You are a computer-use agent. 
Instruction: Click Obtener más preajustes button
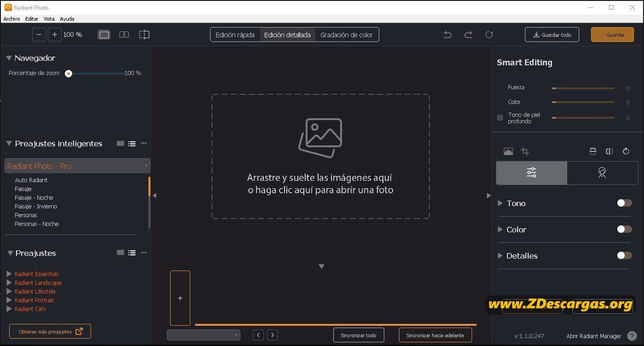coord(50,331)
